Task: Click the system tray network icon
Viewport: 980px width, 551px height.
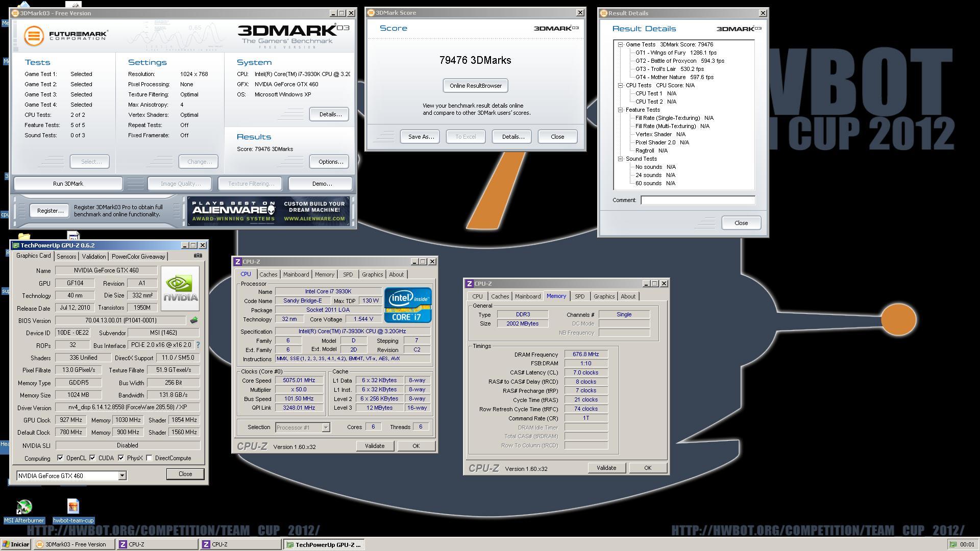Action: [952, 544]
